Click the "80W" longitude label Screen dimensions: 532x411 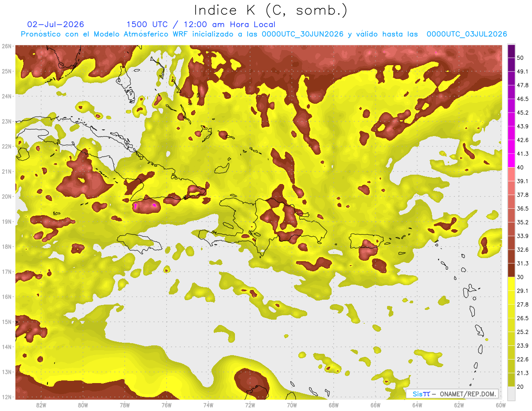(x=83, y=405)
